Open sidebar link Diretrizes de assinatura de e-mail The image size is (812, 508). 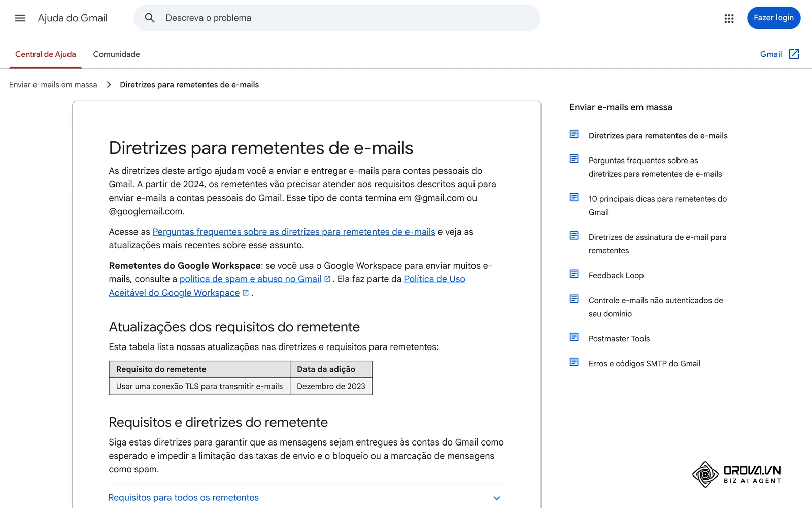click(x=658, y=244)
